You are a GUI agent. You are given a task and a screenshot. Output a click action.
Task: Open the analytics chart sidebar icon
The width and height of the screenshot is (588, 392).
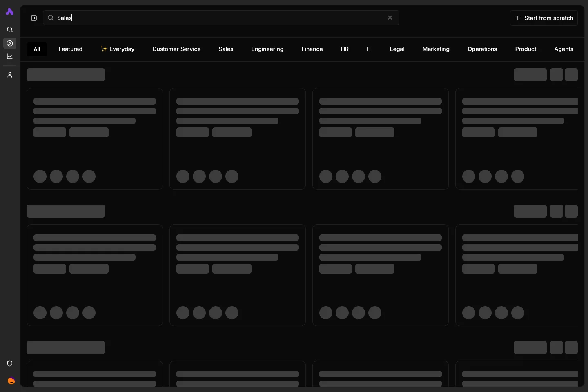pos(10,57)
